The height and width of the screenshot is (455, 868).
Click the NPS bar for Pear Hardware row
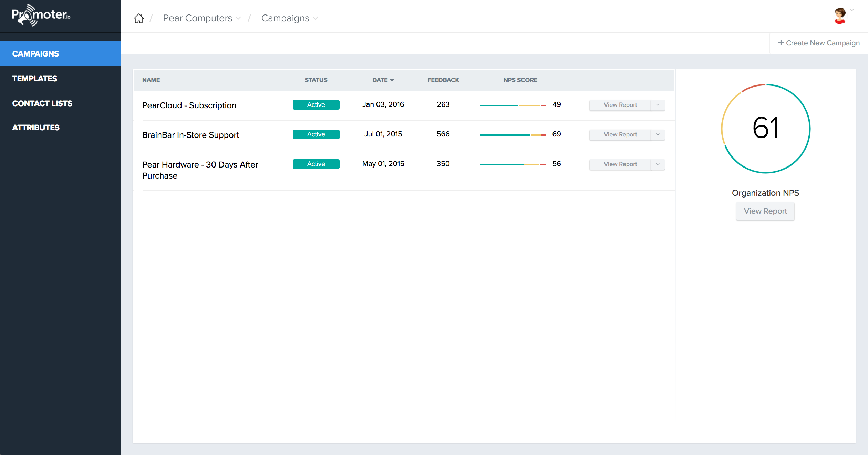pos(513,164)
